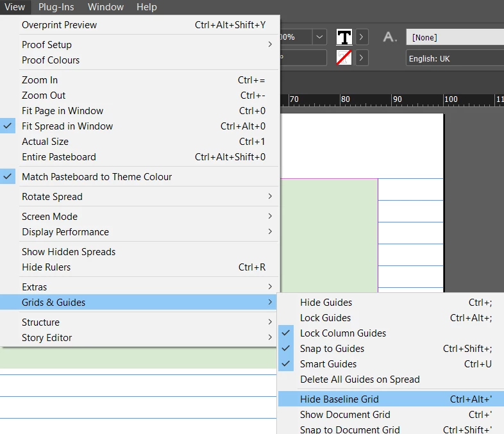
Task: Choose Hide Guides
Action: pos(391,302)
